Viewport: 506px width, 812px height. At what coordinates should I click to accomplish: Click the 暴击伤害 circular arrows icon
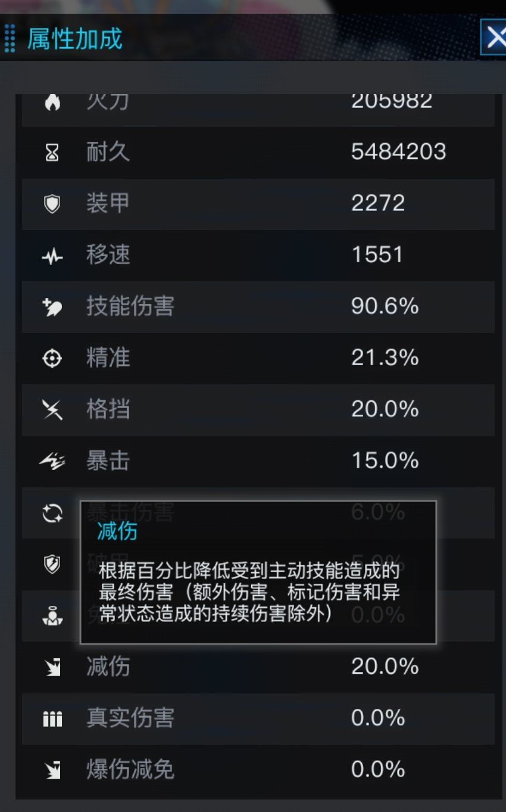(52, 513)
